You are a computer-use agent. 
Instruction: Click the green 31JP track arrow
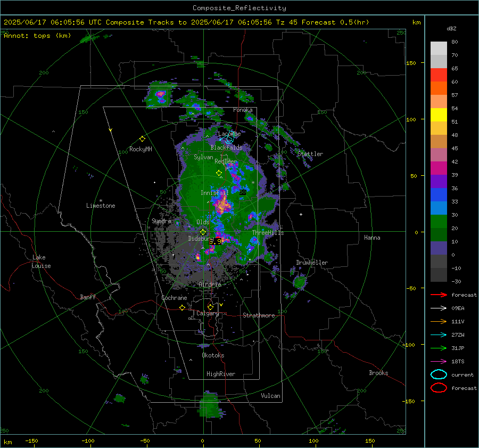click(439, 348)
